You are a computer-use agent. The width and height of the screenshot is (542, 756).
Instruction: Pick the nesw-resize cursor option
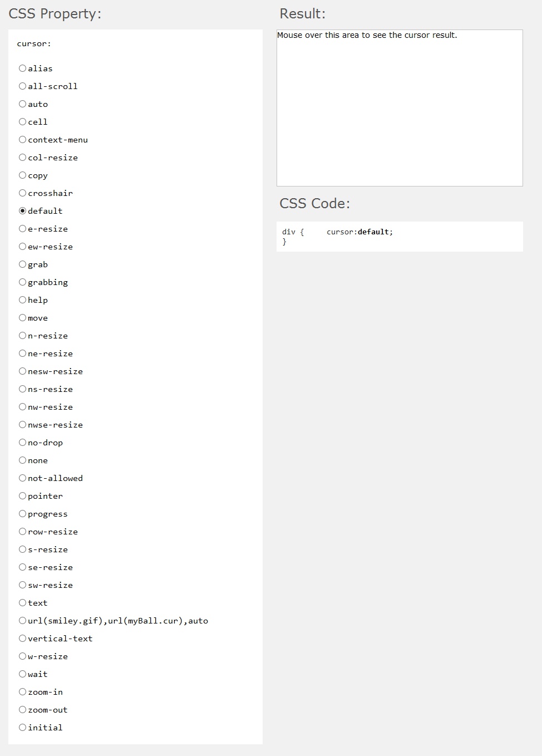click(x=23, y=371)
